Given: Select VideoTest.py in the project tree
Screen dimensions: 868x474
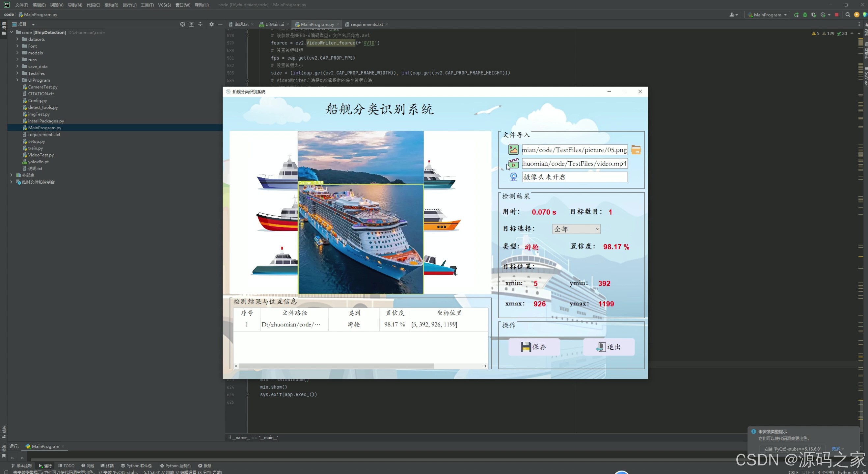Looking at the screenshot, I should [41, 155].
